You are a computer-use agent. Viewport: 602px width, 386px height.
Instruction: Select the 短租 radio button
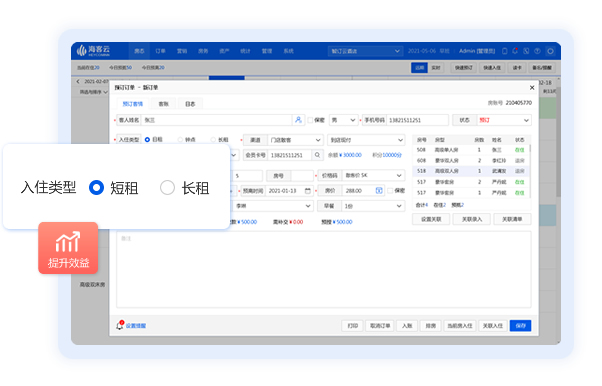point(96,188)
